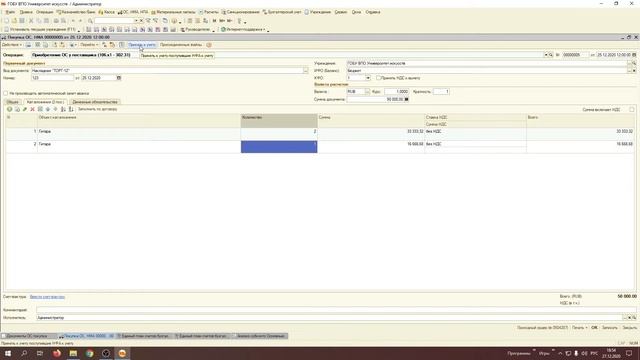
Task: Open Chrome from the taskbar
Action: (89, 353)
